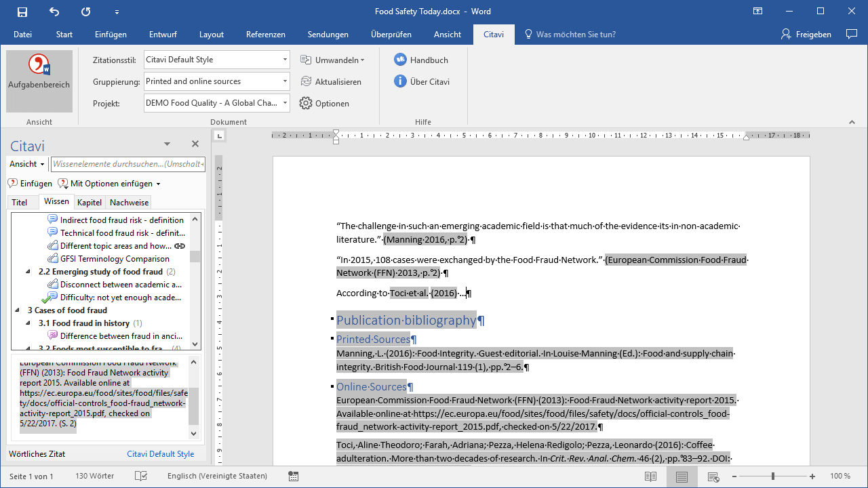The image size is (868, 488).
Task: Collapse the 3 Cases of food fraud node
Action: pyautogui.click(x=18, y=310)
